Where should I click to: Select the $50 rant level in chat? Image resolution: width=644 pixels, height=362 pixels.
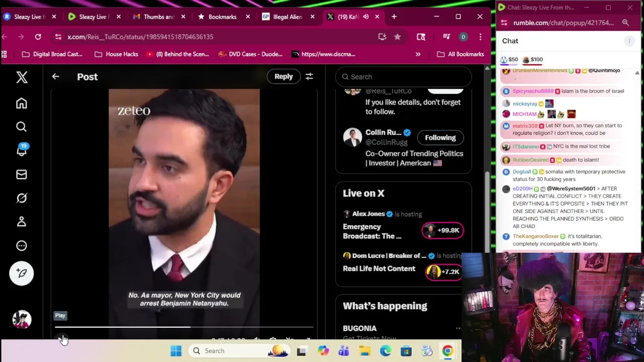pos(509,59)
